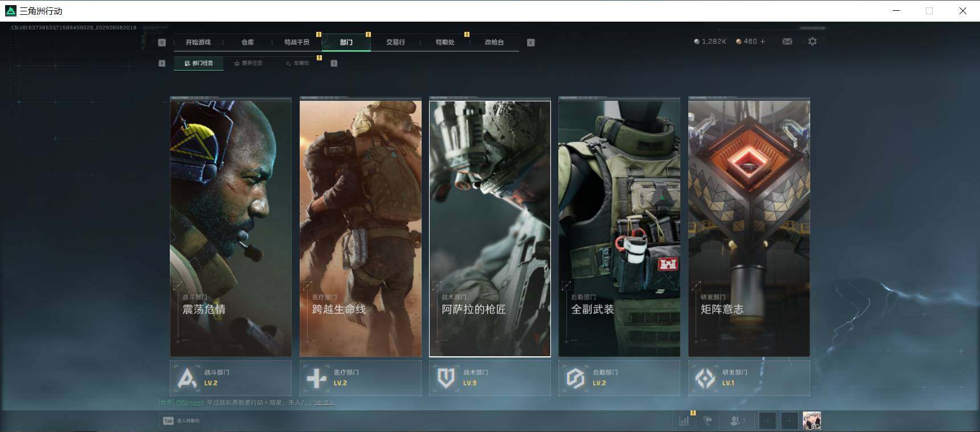This screenshot has width=980, height=432.
Task: Select the 部门 tab
Action: [346, 42]
